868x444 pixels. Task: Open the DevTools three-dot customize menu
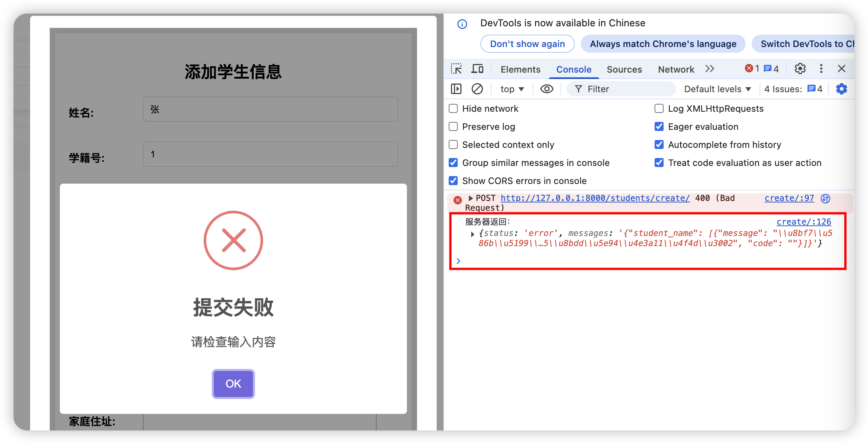click(821, 68)
